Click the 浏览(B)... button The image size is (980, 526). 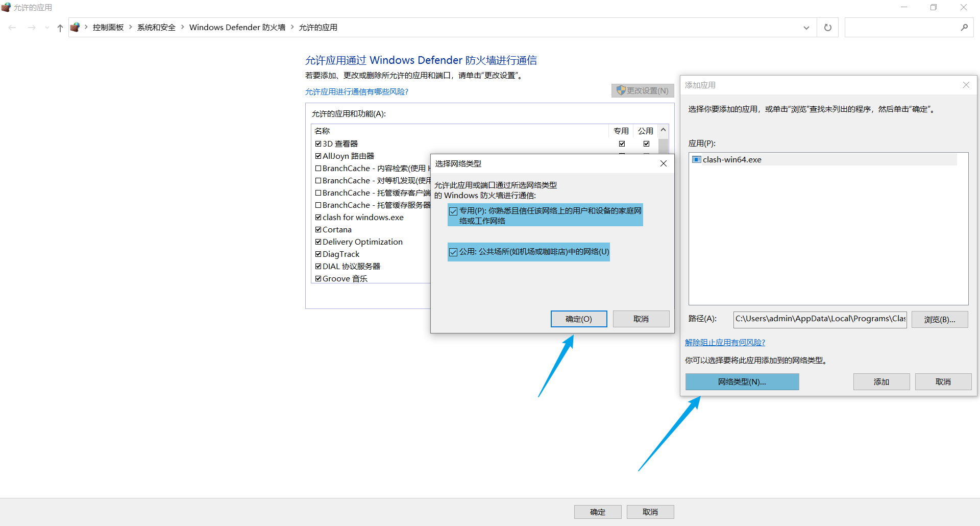tap(940, 320)
